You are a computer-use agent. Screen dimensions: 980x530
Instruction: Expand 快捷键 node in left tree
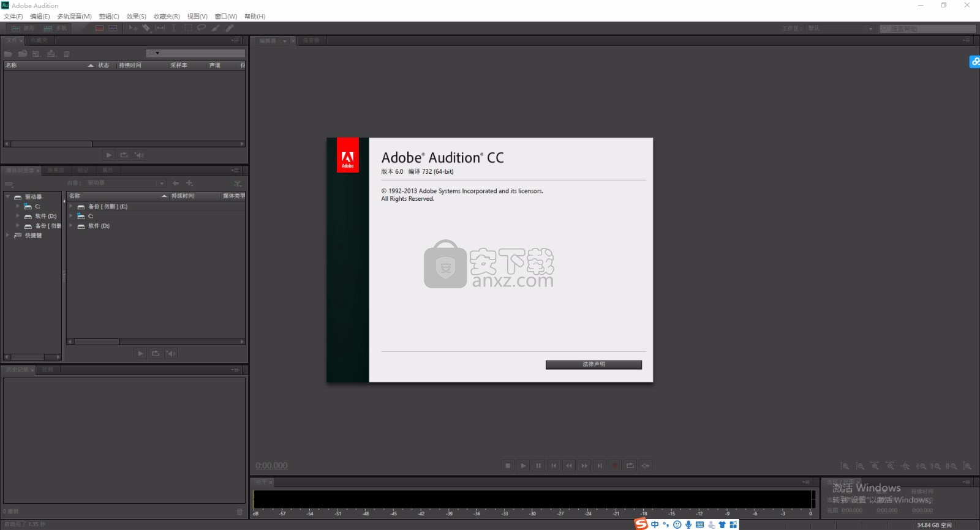[x=8, y=235]
